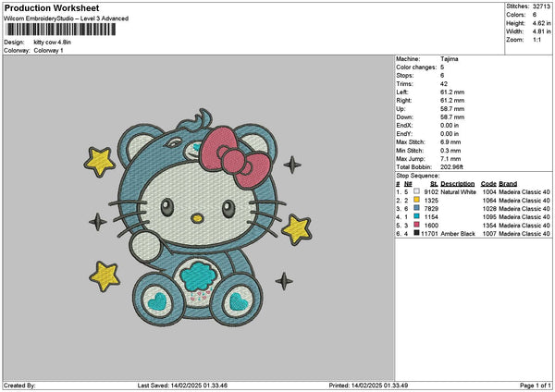
Task: Click the pink 1600 thread swatch
Action: pyautogui.click(x=416, y=225)
